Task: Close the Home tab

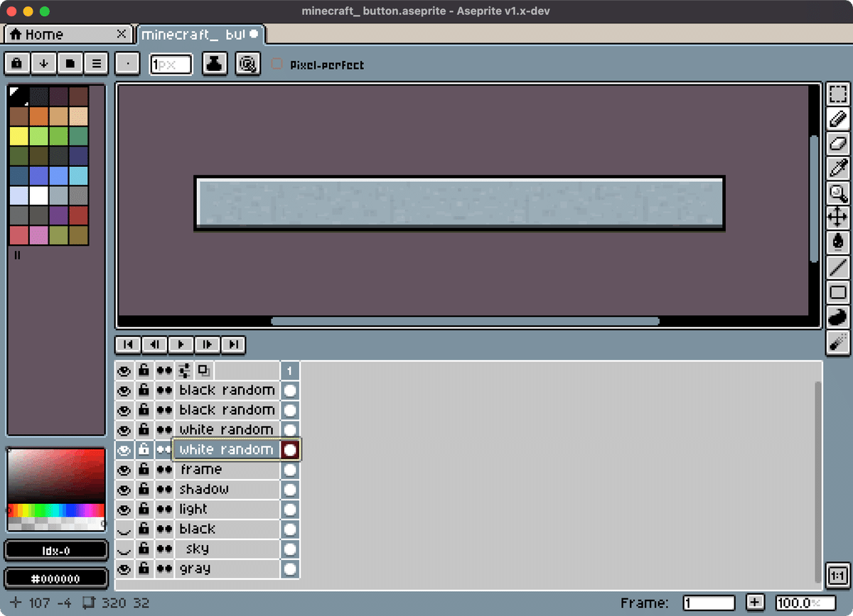Action: click(121, 34)
